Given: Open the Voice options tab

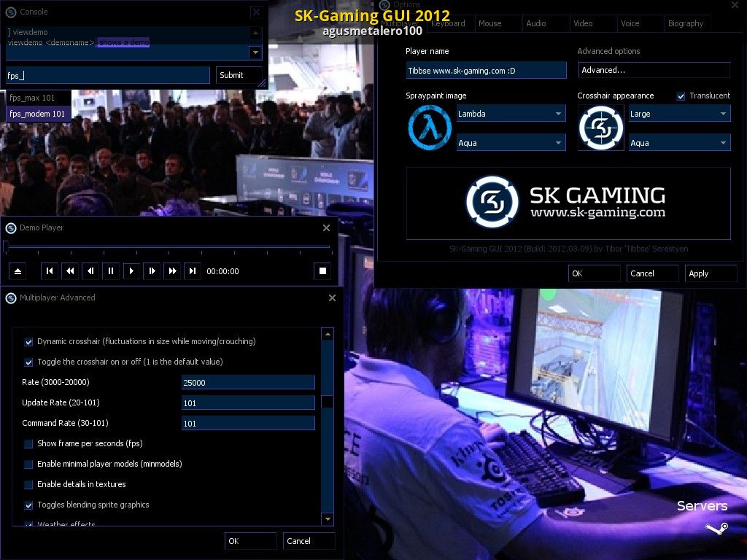Looking at the screenshot, I should pos(630,23).
